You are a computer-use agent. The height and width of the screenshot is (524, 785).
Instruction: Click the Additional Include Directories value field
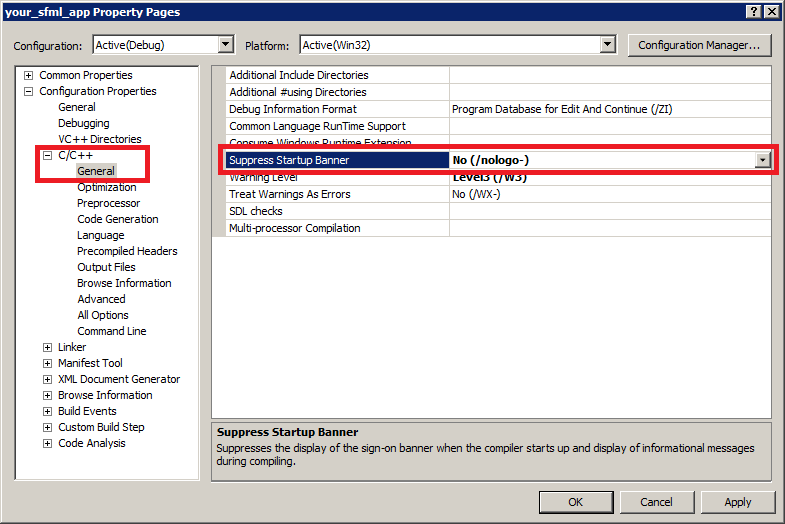609,75
